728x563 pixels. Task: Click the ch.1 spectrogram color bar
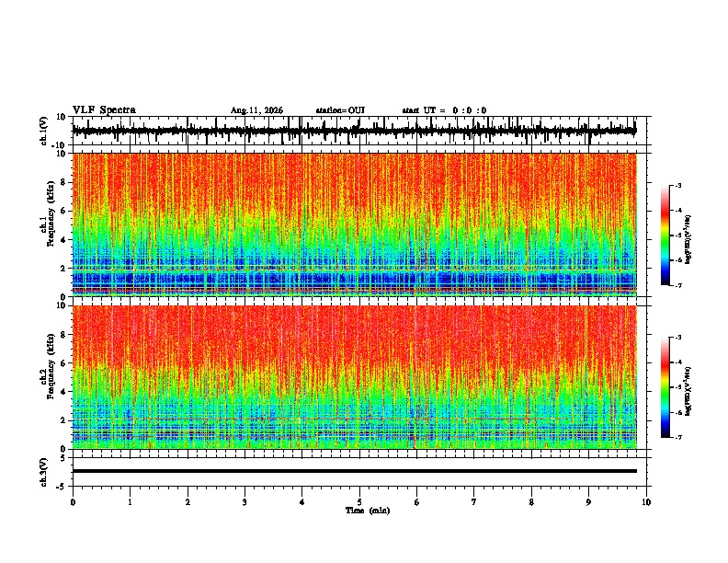coord(665,236)
